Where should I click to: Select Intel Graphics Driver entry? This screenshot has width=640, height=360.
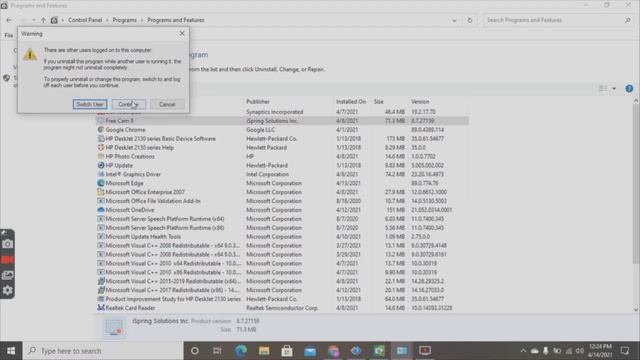point(133,174)
